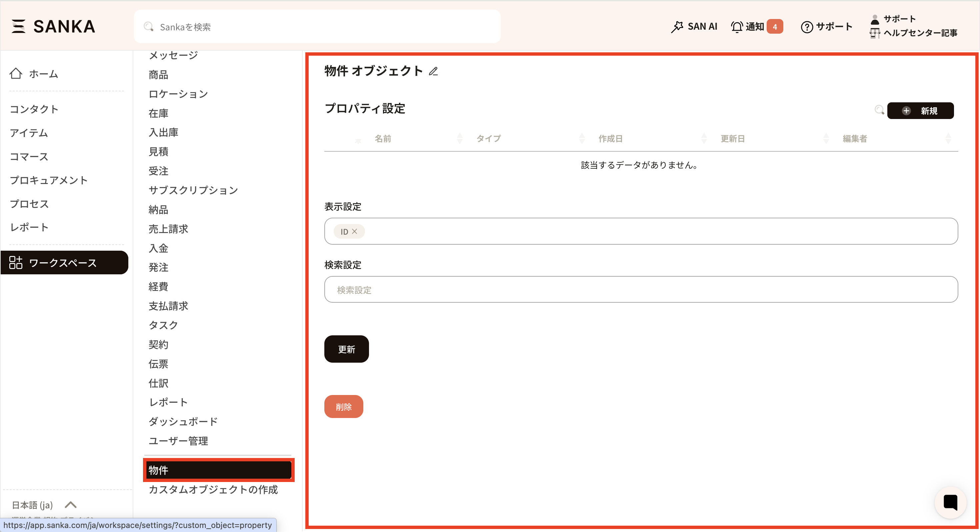Screen dimensions: 980x532
Task: Click the hamburger menu icon beside SANKA
Action: point(18,26)
